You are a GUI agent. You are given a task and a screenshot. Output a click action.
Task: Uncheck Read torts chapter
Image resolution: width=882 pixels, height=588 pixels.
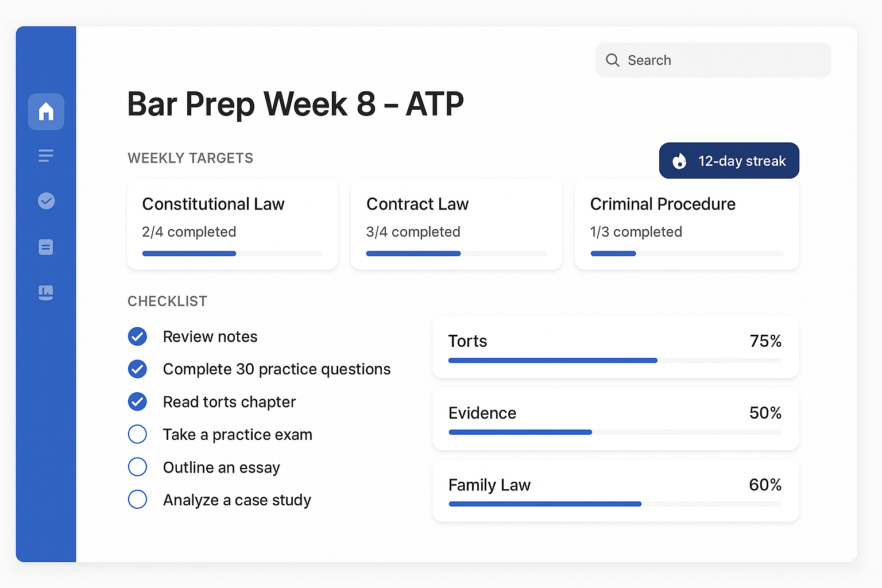(137, 401)
